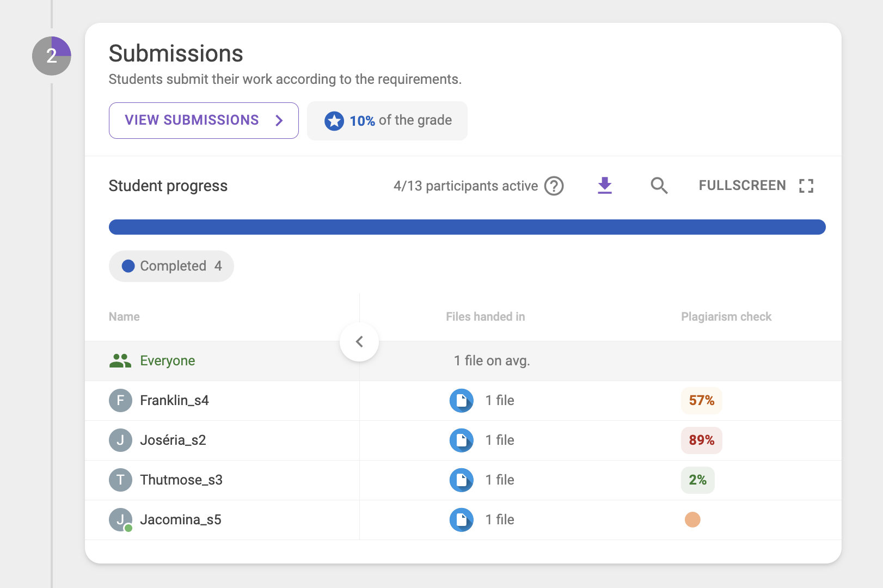Viewport: 883px width, 588px height.
Task: Click the 4/13 participants active text
Action: coord(465,186)
